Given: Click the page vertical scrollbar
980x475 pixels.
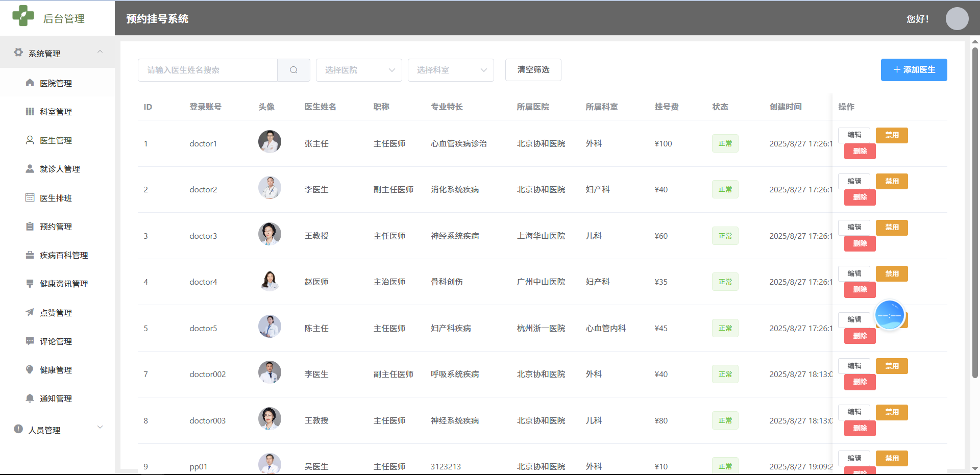Looking at the screenshot, I should tap(975, 212).
